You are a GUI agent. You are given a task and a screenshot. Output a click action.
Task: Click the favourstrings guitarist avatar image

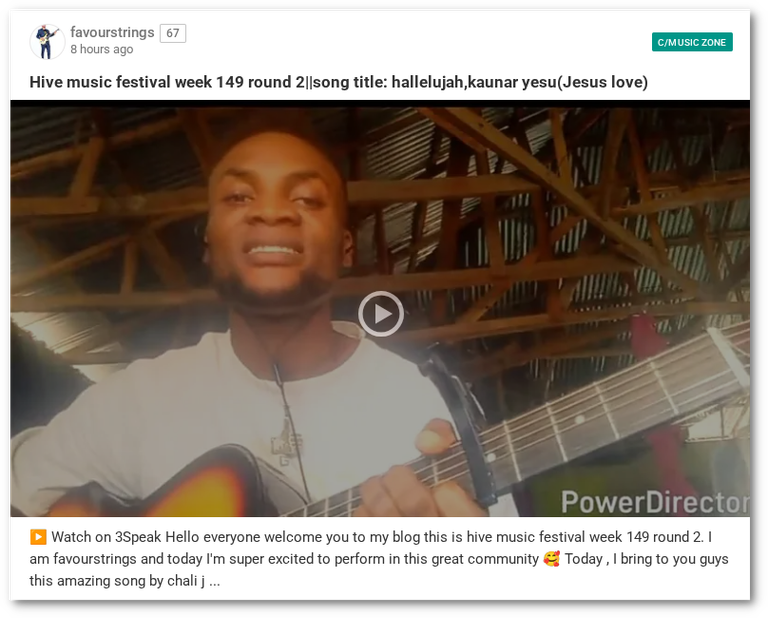point(47,42)
